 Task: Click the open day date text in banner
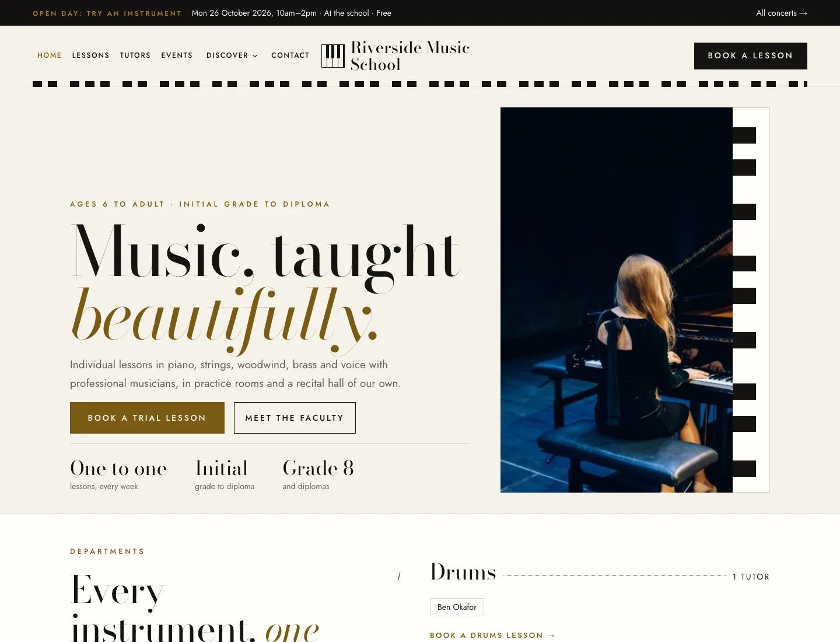292,13
